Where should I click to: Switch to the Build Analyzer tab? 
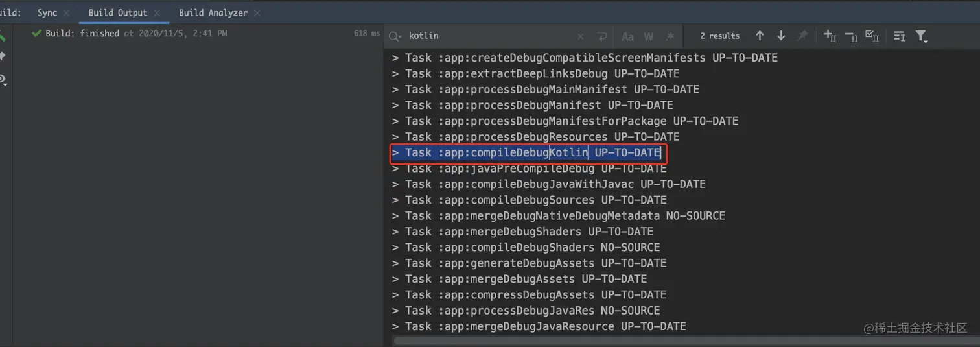pyautogui.click(x=213, y=13)
